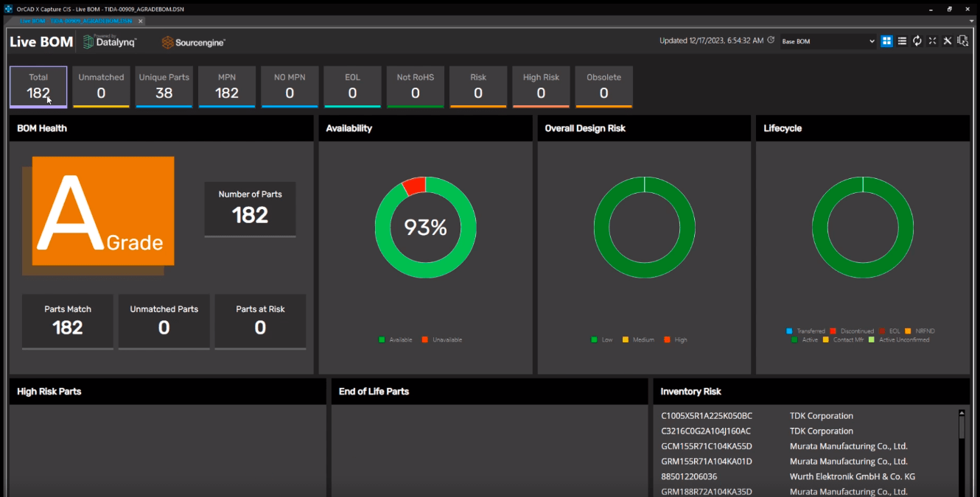Select part GRM155R71A104KA01D
980x497 pixels.
[x=707, y=462]
